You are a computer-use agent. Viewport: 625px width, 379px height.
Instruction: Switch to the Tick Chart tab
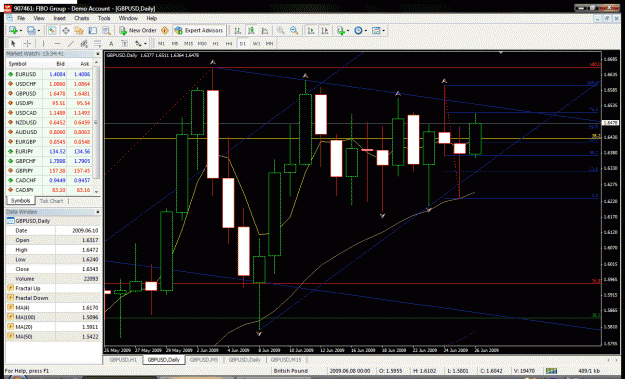(x=51, y=201)
